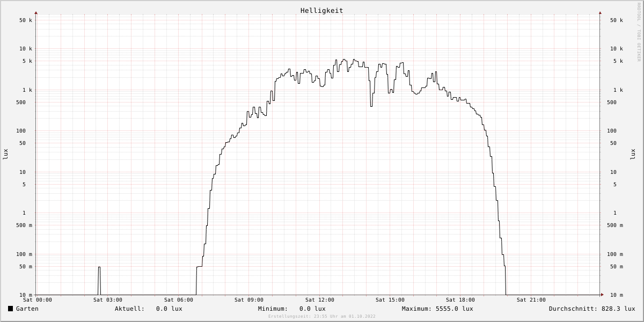Click the 'Sat 09:00' time axis label
This screenshot has width=644, height=322.
click(x=249, y=300)
